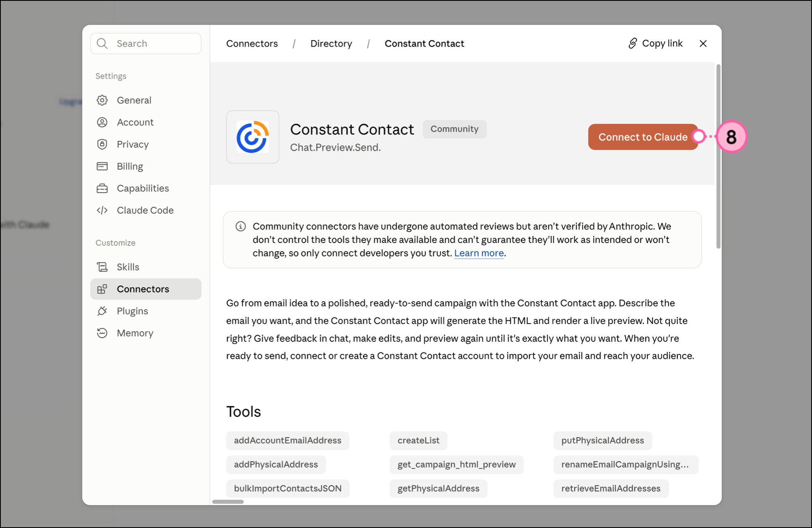The width and height of the screenshot is (812, 528).
Task: Select Capabilities in sidebar
Action: (x=146, y=188)
